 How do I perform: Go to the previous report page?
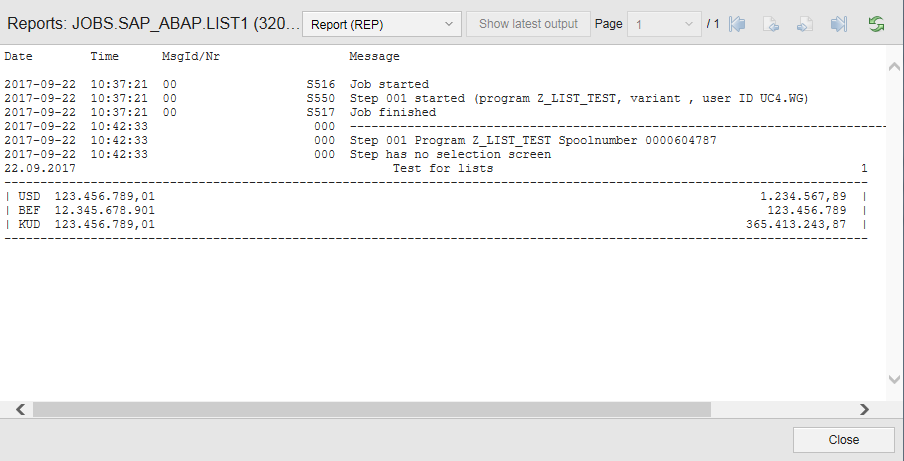[x=771, y=23]
